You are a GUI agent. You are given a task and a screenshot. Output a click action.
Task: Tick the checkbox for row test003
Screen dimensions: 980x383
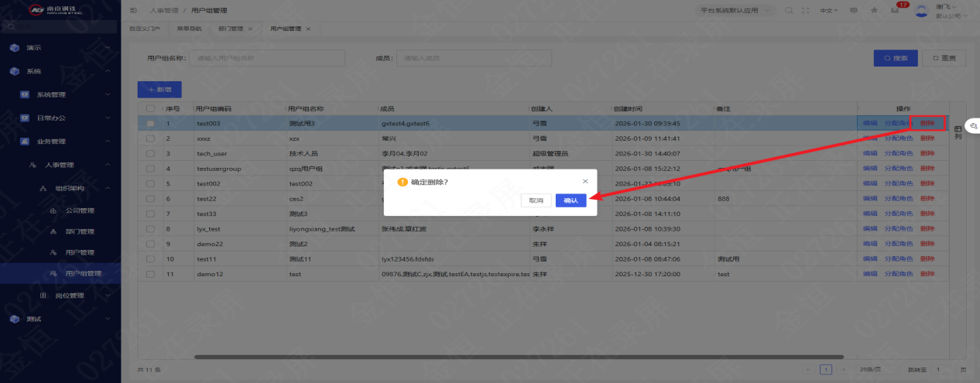(150, 123)
